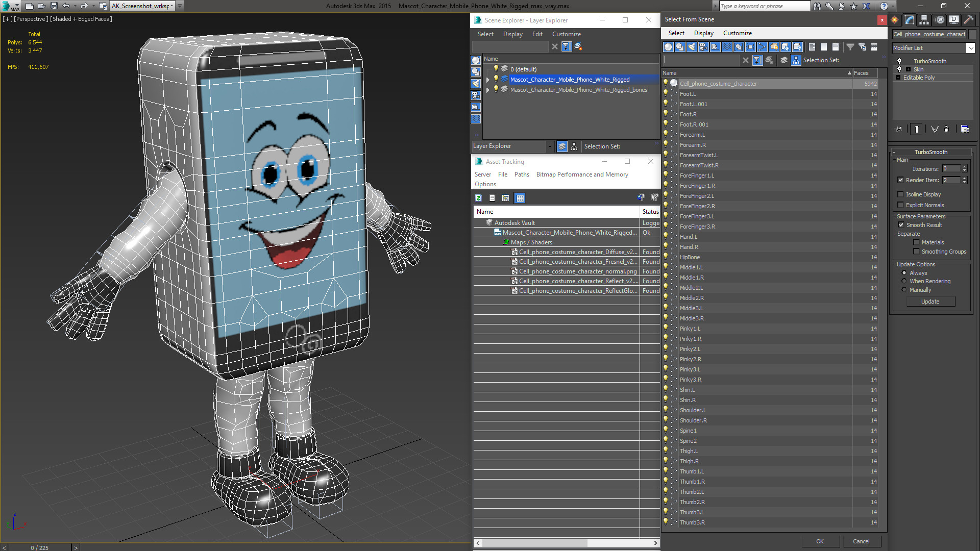980x551 pixels.
Task: Enable the Isoline Display checkbox
Action: (x=901, y=194)
